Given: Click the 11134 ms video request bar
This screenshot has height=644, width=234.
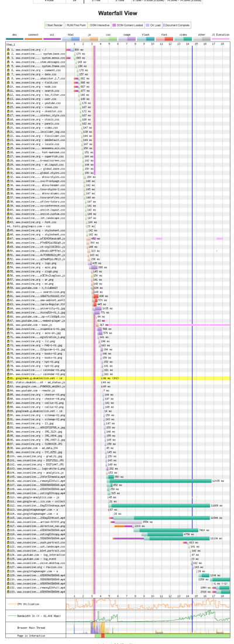Looking at the screenshot, I should tap(161, 538).
